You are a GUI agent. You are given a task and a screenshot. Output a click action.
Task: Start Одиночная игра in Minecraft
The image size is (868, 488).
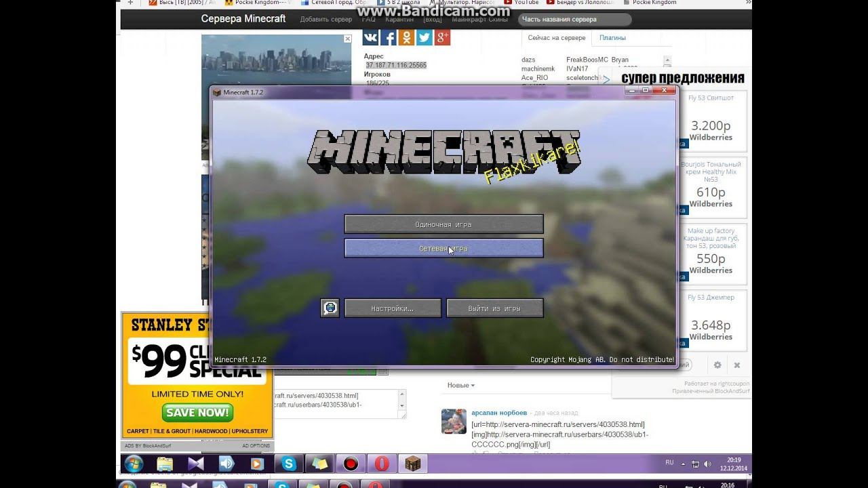point(443,224)
